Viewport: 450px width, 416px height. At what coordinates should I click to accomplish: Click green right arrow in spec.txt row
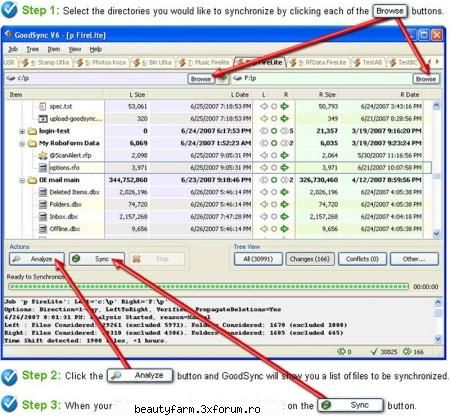coord(284,107)
